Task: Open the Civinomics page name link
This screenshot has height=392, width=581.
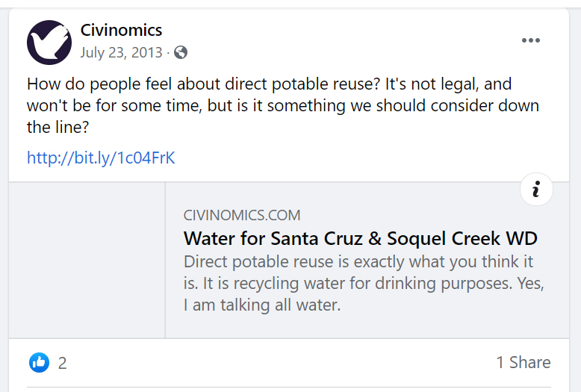Action: pyautogui.click(x=121, y=31)
